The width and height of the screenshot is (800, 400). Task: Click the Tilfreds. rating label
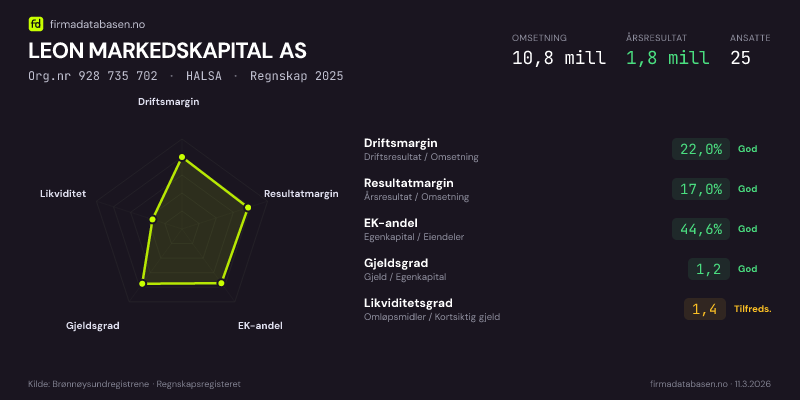pos(752,309)
